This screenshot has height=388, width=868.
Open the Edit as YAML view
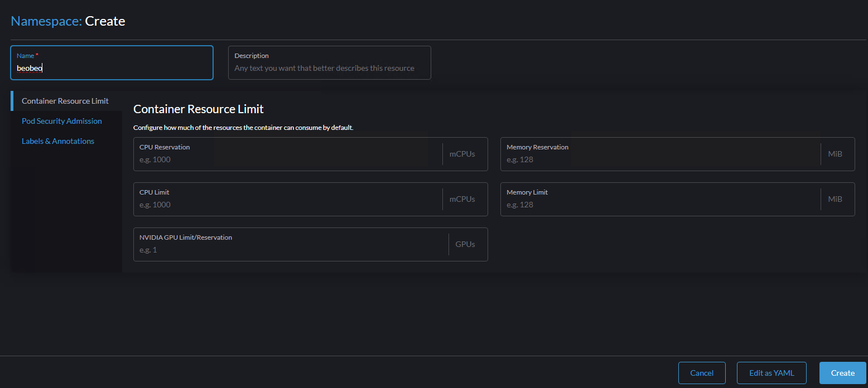[x=771, y=373]
